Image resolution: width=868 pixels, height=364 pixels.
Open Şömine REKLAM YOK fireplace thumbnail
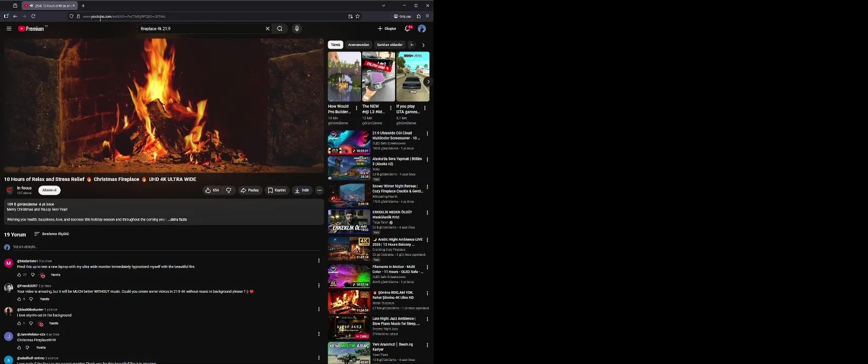(349, 302)
